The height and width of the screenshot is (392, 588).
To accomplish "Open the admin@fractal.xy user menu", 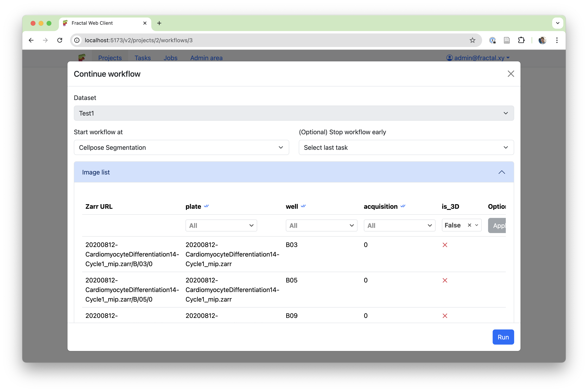I will 478,58.
